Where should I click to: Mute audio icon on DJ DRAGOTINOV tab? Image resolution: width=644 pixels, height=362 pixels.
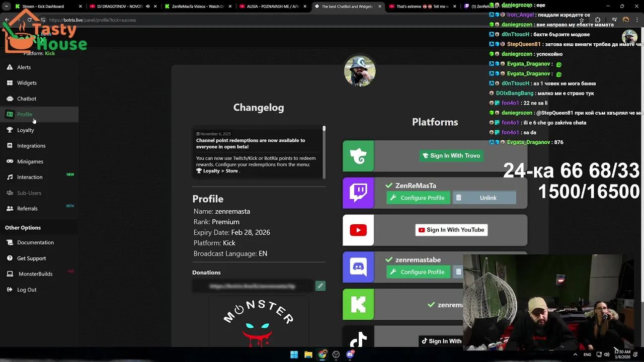pos(148,7)
